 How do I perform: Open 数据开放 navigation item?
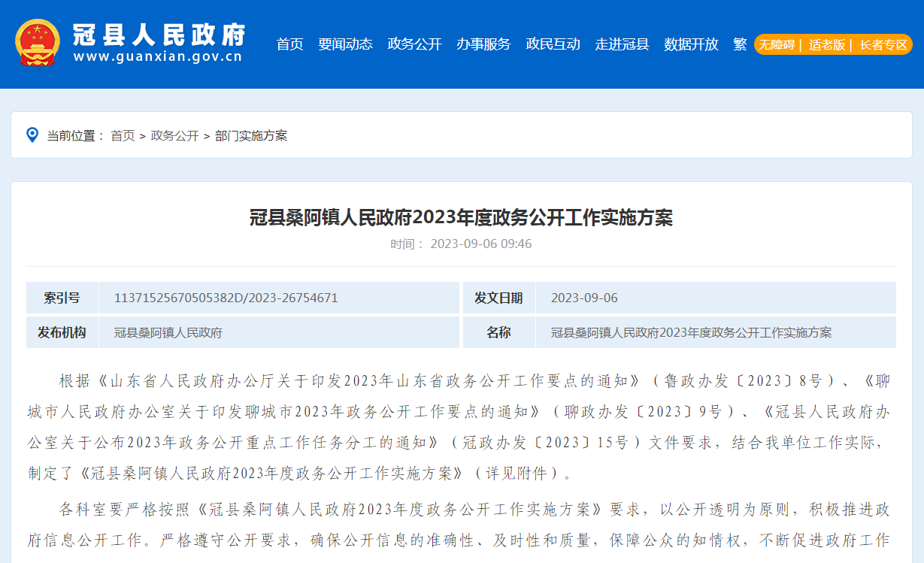coord(691,44)
